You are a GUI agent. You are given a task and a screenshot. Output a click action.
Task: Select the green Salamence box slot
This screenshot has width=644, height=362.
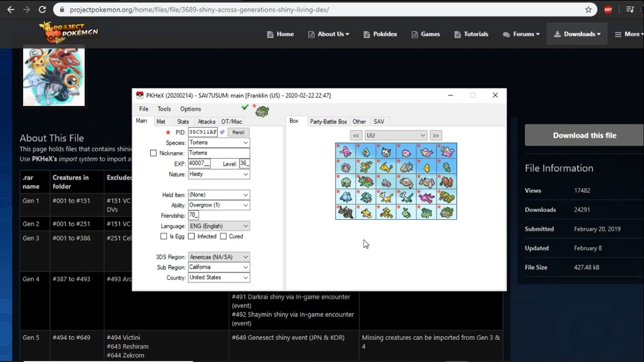point(366,182)
